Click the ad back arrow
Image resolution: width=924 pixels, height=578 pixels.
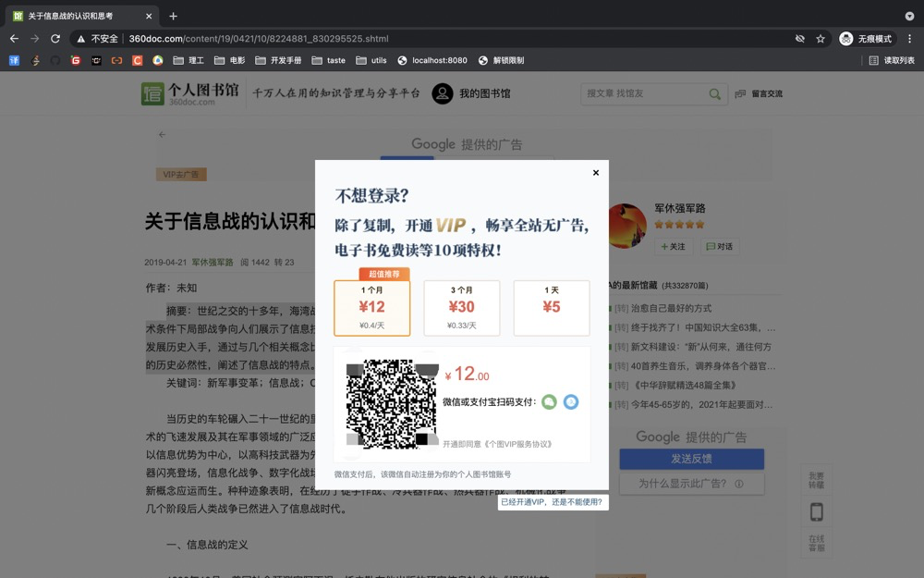[x=162, y=134]
